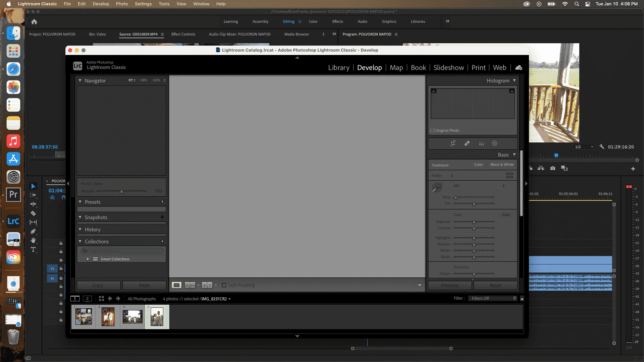This screenshot has width=644, height=362.
Task: Add a new snapshot with plus icon
Action: coord(162,217)
